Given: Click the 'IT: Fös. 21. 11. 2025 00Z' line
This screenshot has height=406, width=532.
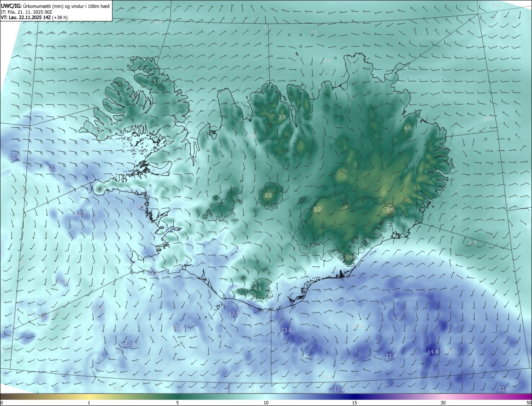Looking at the screenshot, I should [x=27, y=12].
